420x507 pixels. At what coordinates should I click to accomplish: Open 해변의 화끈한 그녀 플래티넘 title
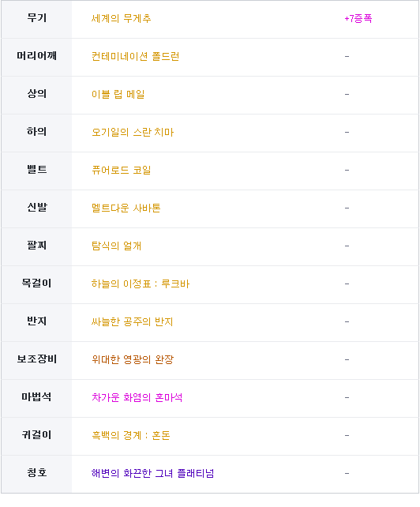click(x=152, y=473)
